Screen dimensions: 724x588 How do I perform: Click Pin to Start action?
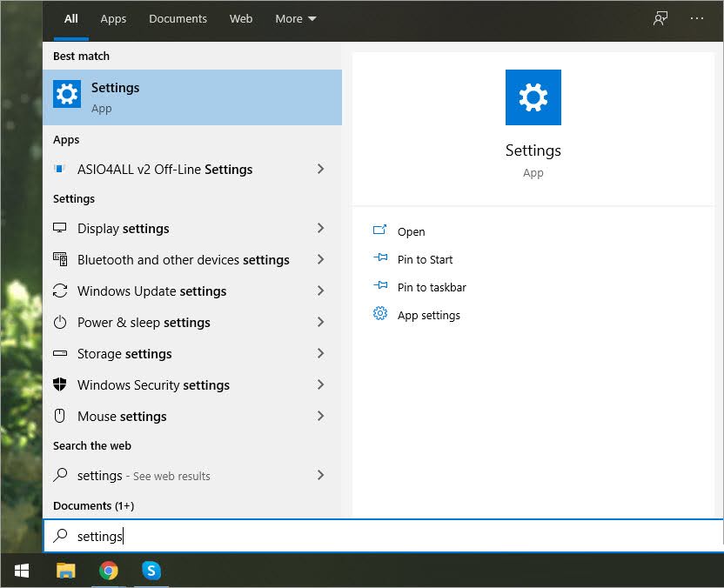tap(425, 259)
